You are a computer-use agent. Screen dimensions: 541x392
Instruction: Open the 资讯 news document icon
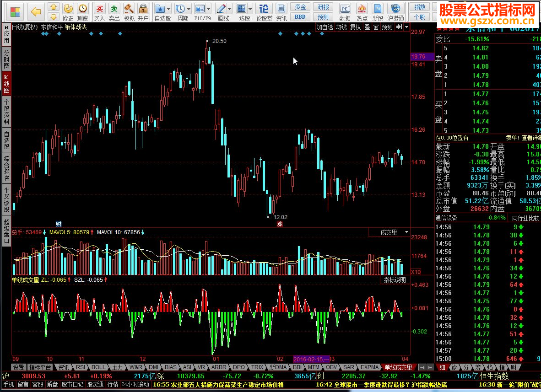coord(281,9)
